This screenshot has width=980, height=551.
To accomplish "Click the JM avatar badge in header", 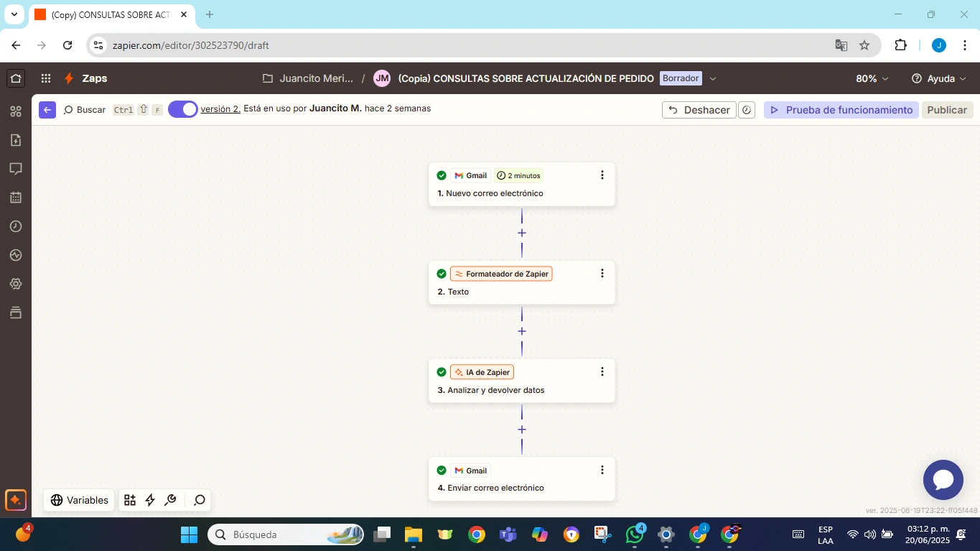I will point(382,78).
